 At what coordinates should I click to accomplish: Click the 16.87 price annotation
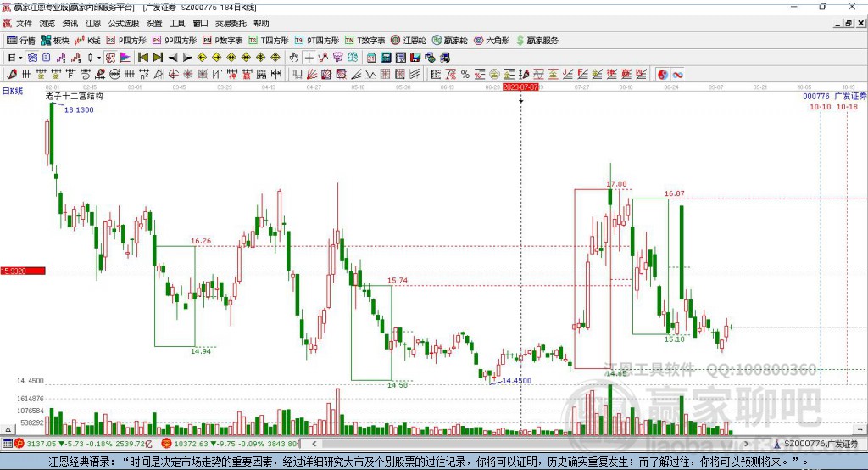(x=674, y=194)
